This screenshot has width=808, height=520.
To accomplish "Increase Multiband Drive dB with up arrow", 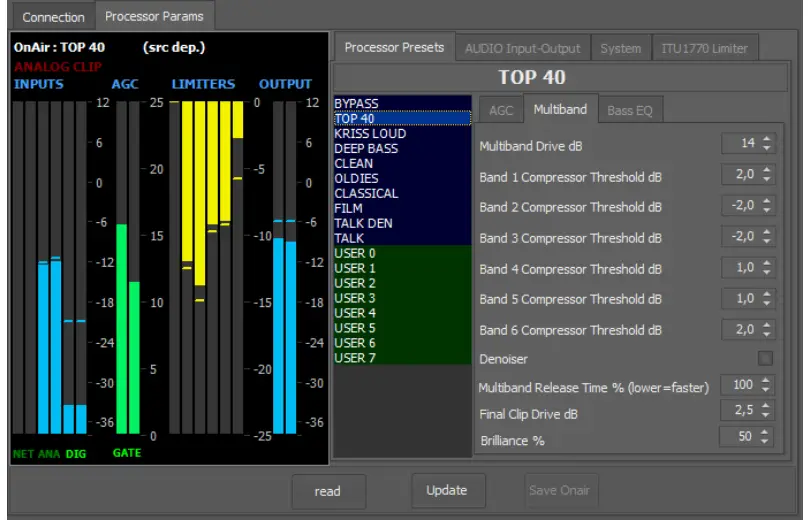I will pyautogui.click(x=767, y=139).
